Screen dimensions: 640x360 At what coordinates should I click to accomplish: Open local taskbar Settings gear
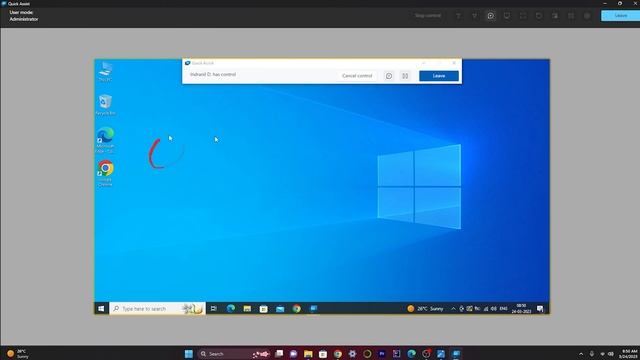pos(352,354)
